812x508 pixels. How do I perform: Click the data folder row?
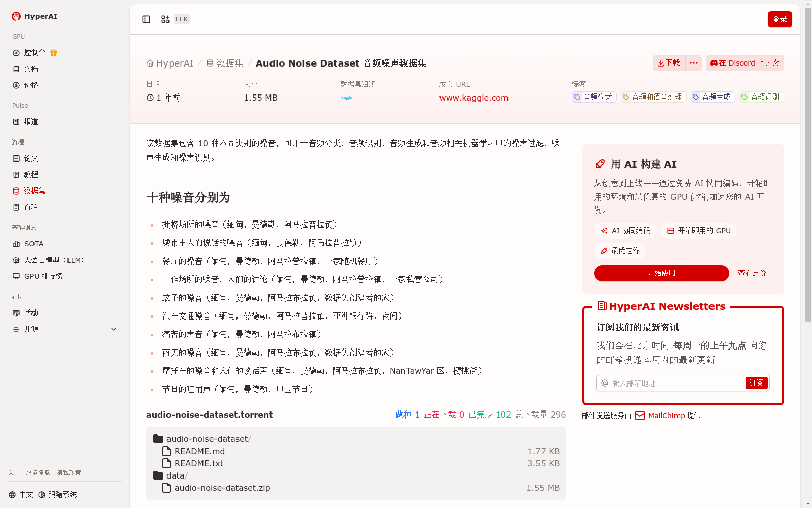[x=356, y=475]
